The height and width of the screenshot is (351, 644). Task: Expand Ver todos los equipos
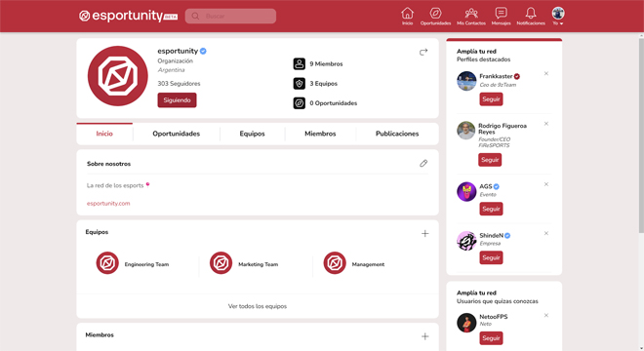pyautogui.click(x=258, y=306)
